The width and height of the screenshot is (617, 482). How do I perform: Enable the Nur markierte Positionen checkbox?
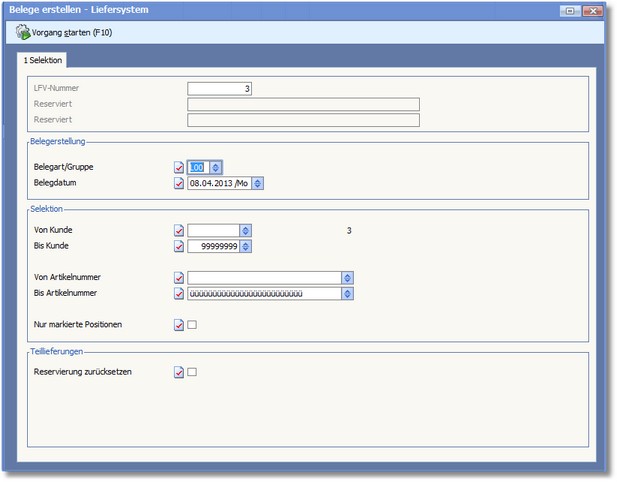pos(193,325)
